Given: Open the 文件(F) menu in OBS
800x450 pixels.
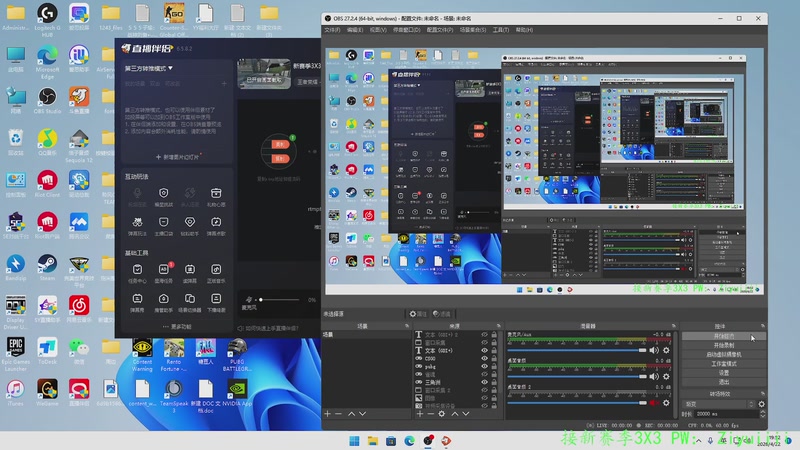Looking at the screenshot, I should [333, 30].
